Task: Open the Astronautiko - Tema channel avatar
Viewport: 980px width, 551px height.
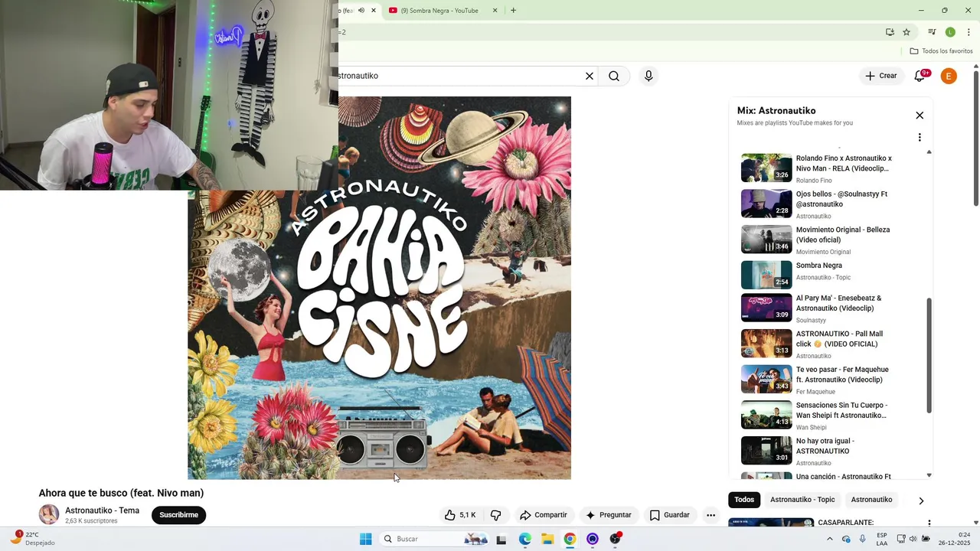Action: click(49, 514)
